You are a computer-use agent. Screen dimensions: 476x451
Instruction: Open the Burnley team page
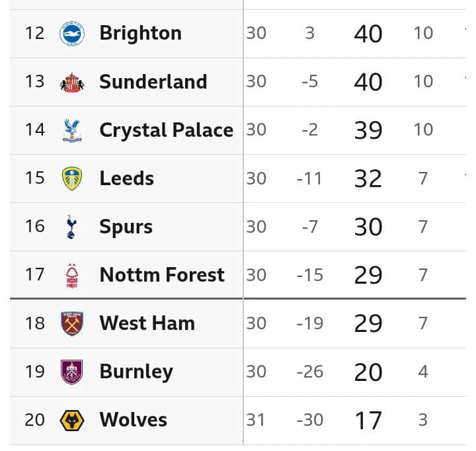(136, 371)
